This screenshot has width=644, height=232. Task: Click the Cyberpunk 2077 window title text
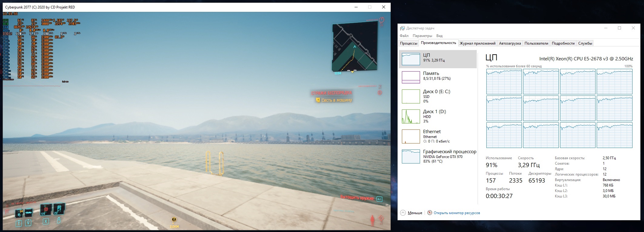click(40, 7)
